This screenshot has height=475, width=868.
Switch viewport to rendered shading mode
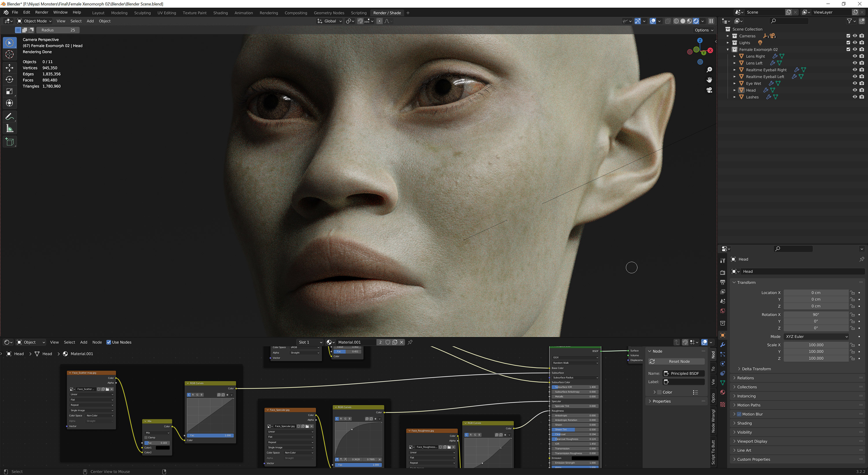pyautogui.click(x=696, y=21)
